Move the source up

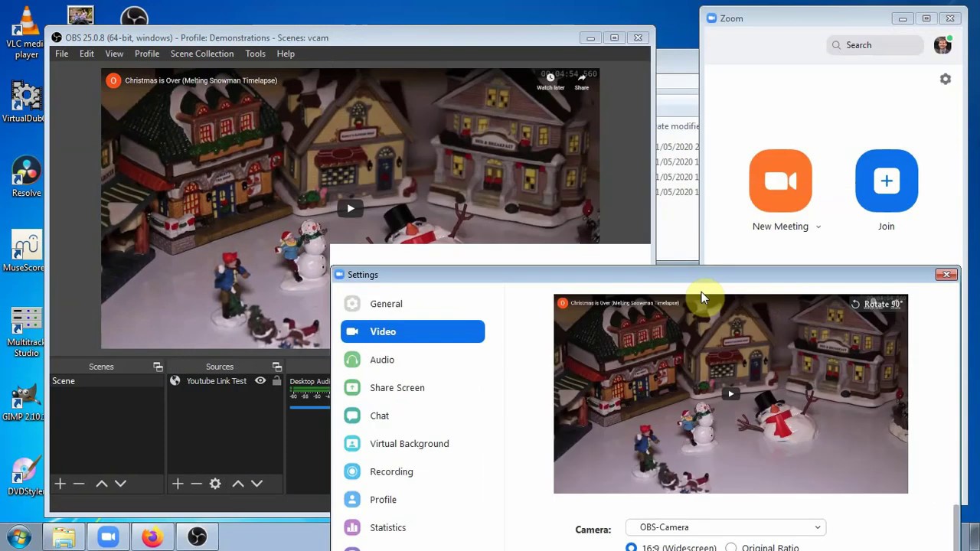[237, 484]
